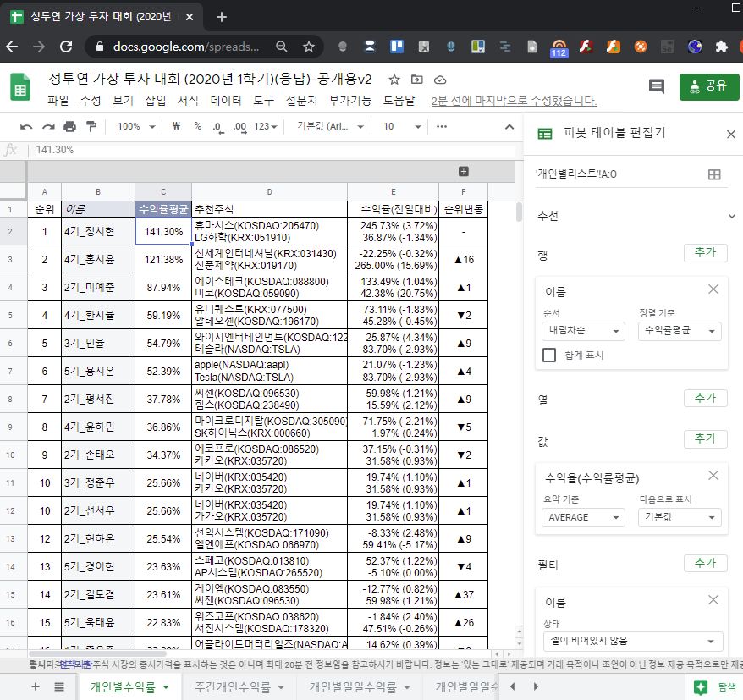
Task: Open last edit history link
Action: click(x=514, y=101)
